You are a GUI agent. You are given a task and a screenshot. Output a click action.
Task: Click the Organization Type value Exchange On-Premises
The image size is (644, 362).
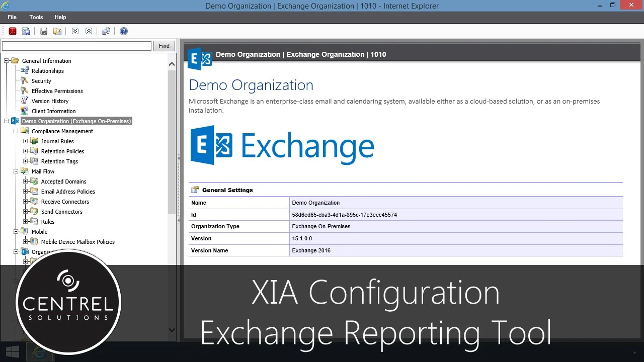321,226
